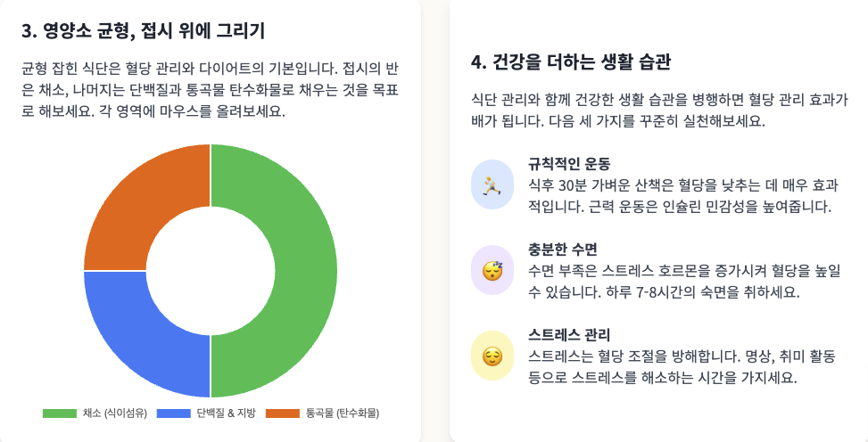Toggle the 채소 (식이섬유) legend item
868x442 pixels.
95,413
